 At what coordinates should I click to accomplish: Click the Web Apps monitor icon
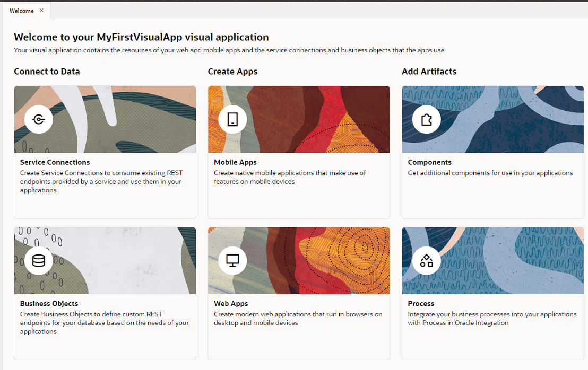pyautogui.click(x=232, y=261)
